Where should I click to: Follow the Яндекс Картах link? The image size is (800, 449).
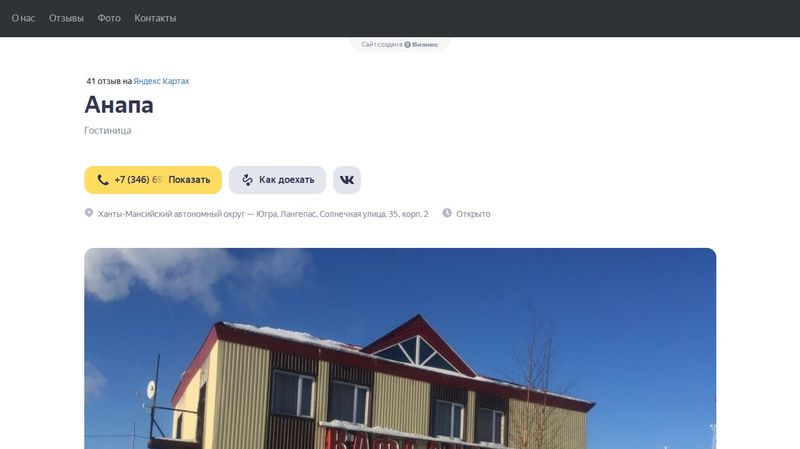click(161, 81)
